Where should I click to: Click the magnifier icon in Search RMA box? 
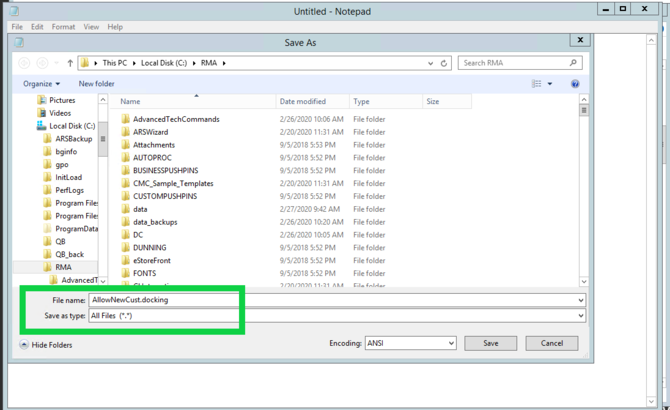[573, 63]
